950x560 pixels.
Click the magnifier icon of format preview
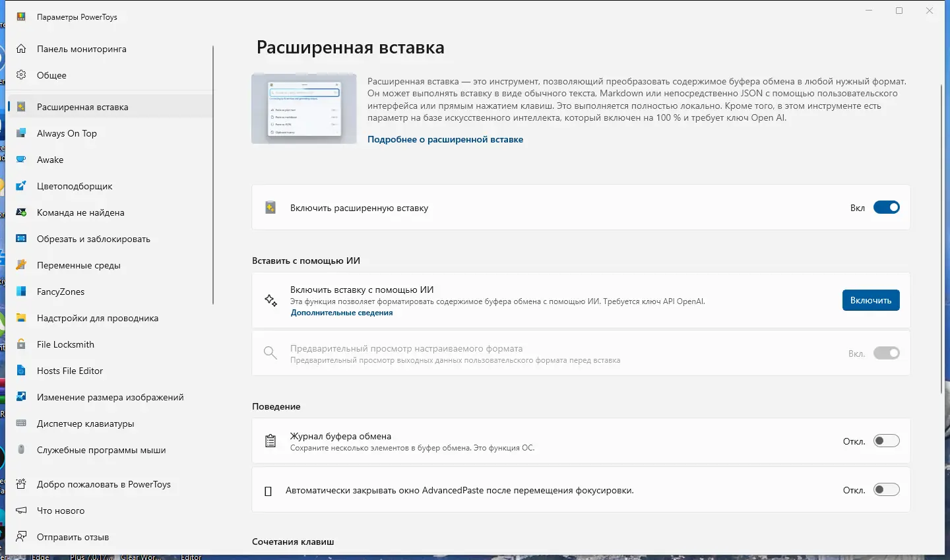point(270,354)
